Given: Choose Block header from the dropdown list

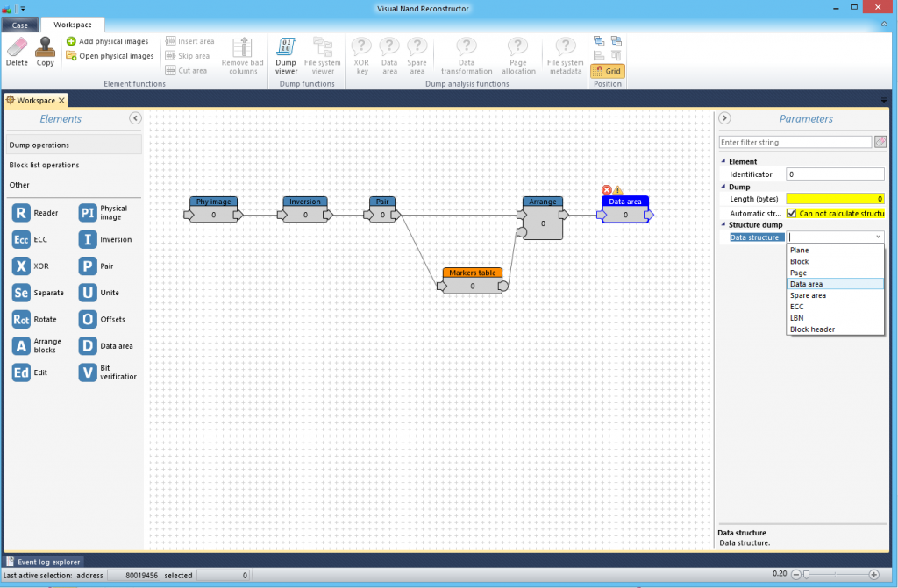Looking at the screenshot, I should pos(835,329).
